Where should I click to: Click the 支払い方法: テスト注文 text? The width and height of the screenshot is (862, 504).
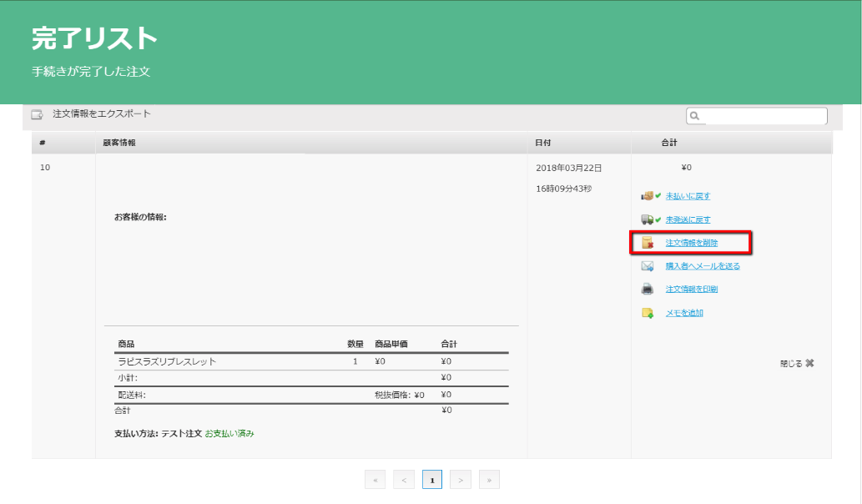(159, 434)
